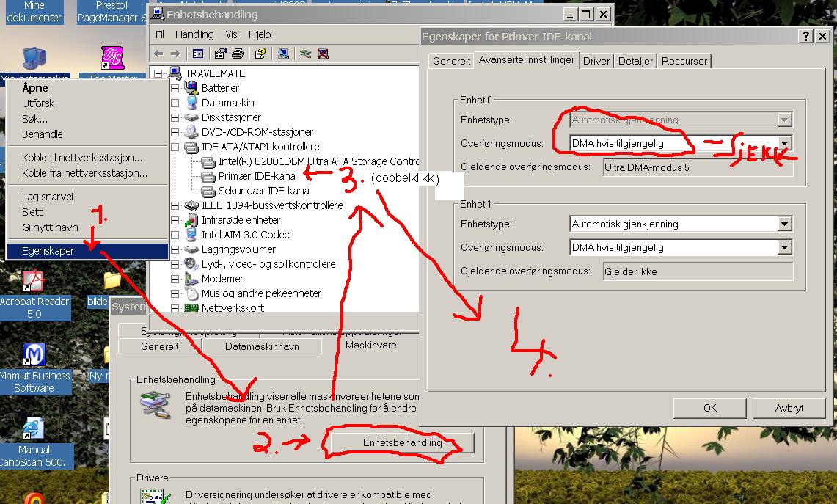Click the Back arrow in Enhetsbehandling toolbar

[x=158, y=54]
